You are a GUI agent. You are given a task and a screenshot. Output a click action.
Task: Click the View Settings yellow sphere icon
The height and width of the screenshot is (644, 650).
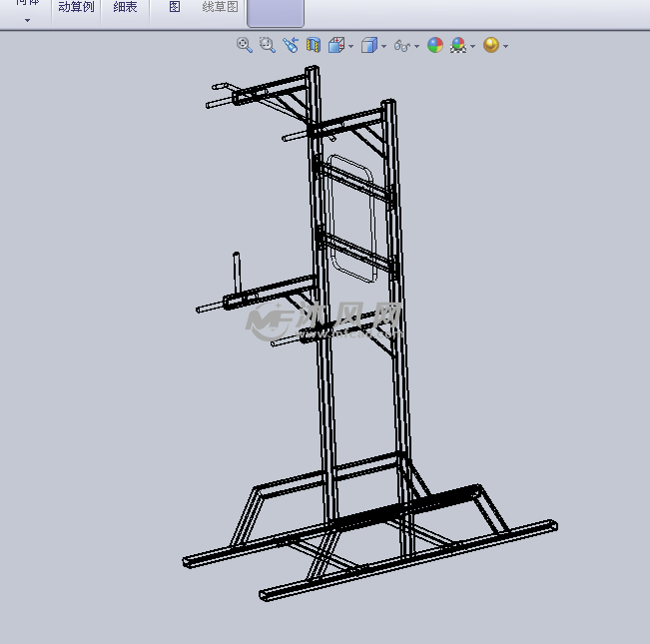click(491, 45)
